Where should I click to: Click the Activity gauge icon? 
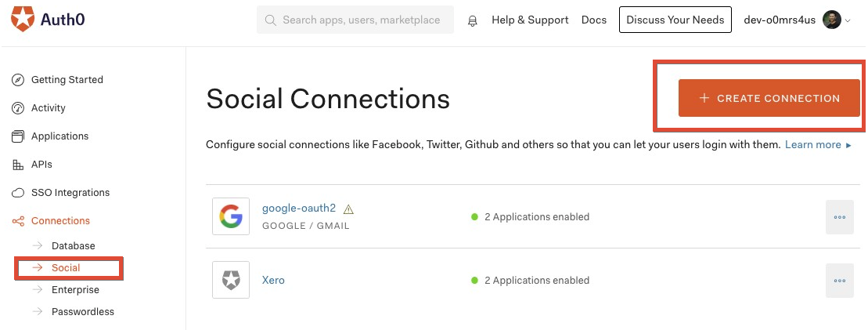[18, 108]
